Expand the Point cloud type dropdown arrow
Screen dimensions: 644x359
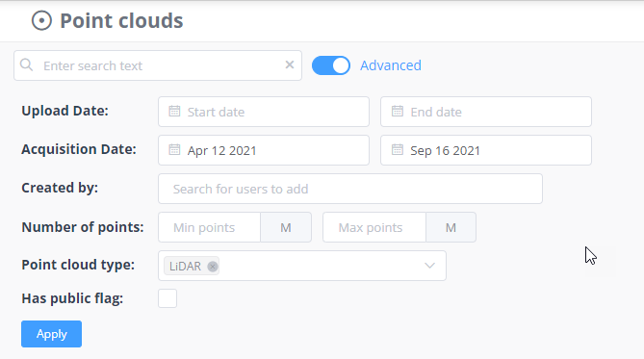coord(429,266)
